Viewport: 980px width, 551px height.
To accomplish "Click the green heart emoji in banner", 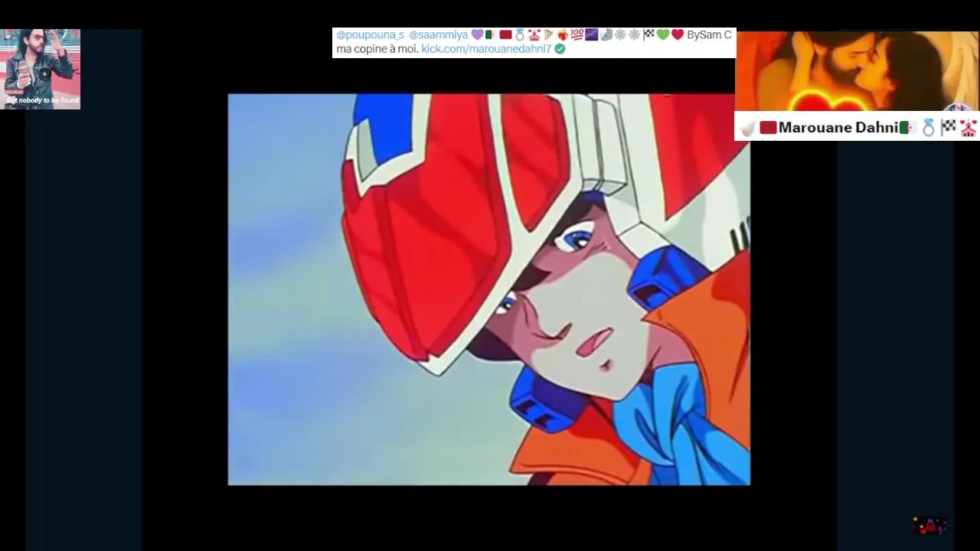I will click(x=662, y=34).
